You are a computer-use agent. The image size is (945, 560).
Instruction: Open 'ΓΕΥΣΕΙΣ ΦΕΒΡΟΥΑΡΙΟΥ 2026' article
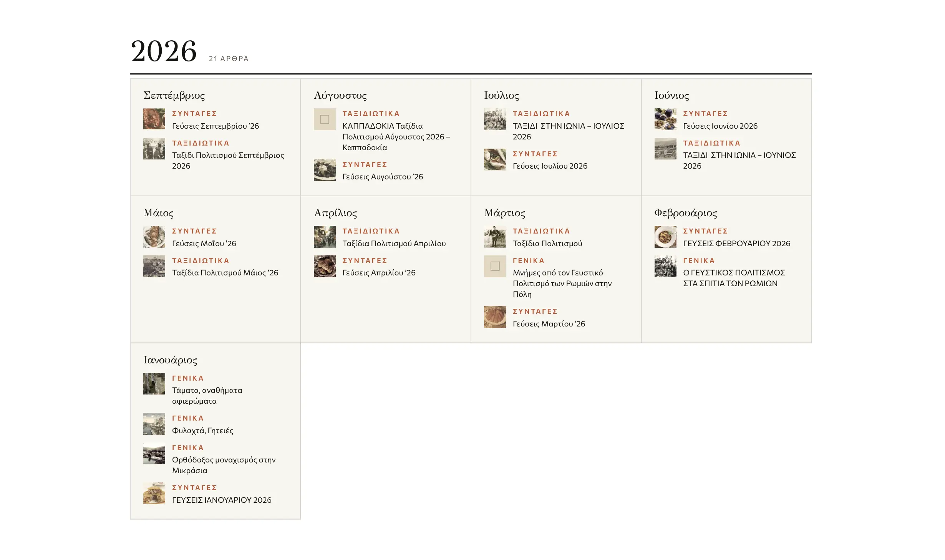[x=736, y=244]
